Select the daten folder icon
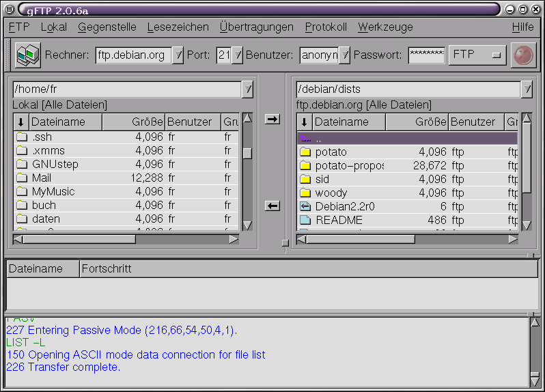This screenshot has height=392, width=545. tap(22, 219)
